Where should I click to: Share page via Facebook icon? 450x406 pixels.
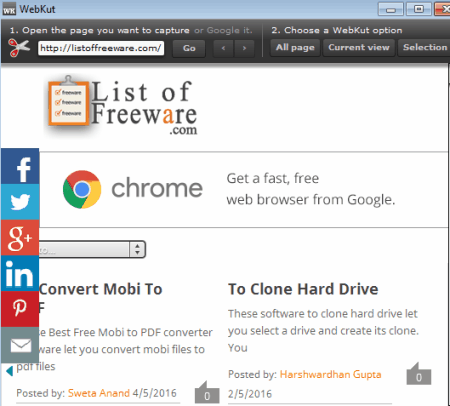click(20, 166)
